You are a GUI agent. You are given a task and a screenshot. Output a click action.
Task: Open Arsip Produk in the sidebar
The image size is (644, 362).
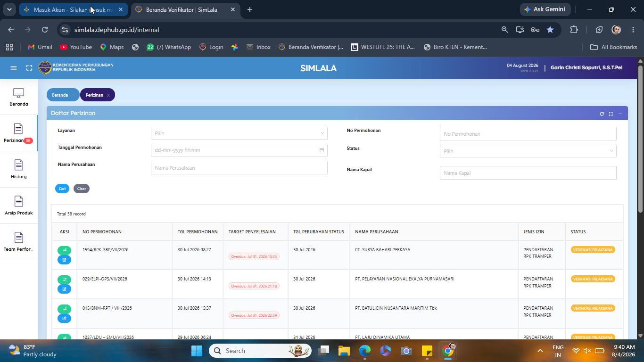[19, 206]
